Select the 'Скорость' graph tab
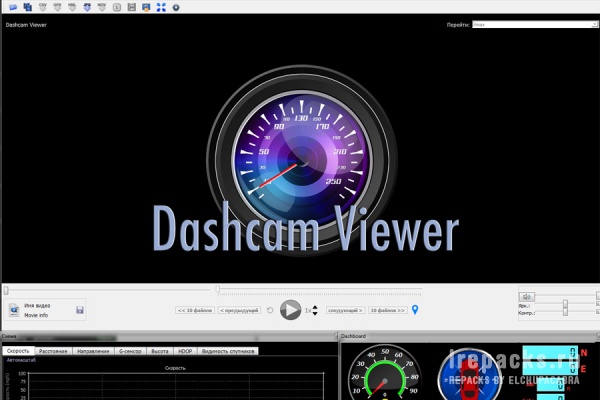 (18, 351)
